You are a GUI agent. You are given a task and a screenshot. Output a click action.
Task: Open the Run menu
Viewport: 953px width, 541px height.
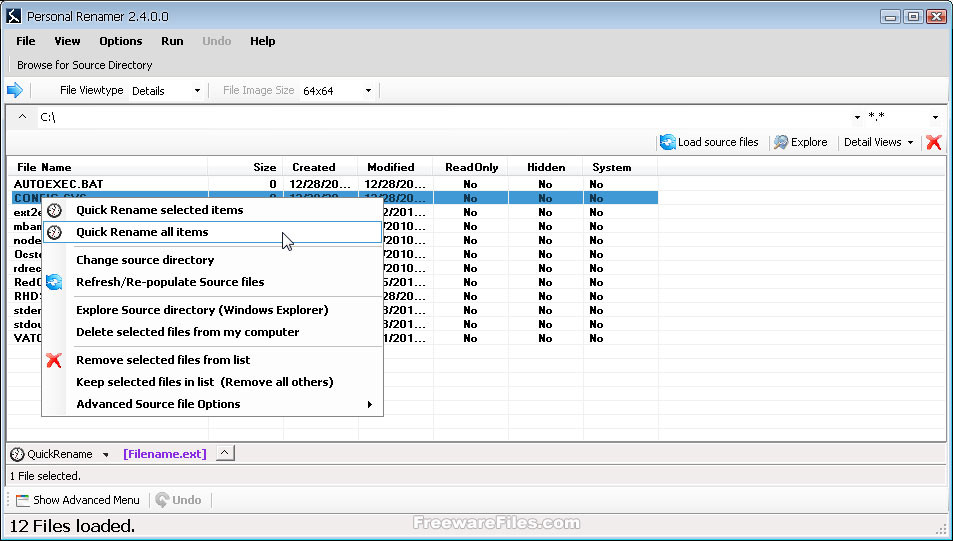click(173, 41)
